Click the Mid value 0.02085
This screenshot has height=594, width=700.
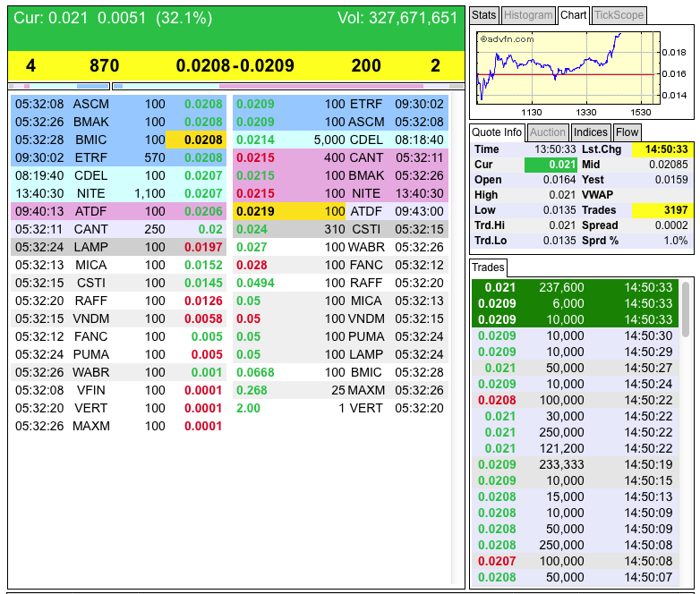[x=669, y=165]
